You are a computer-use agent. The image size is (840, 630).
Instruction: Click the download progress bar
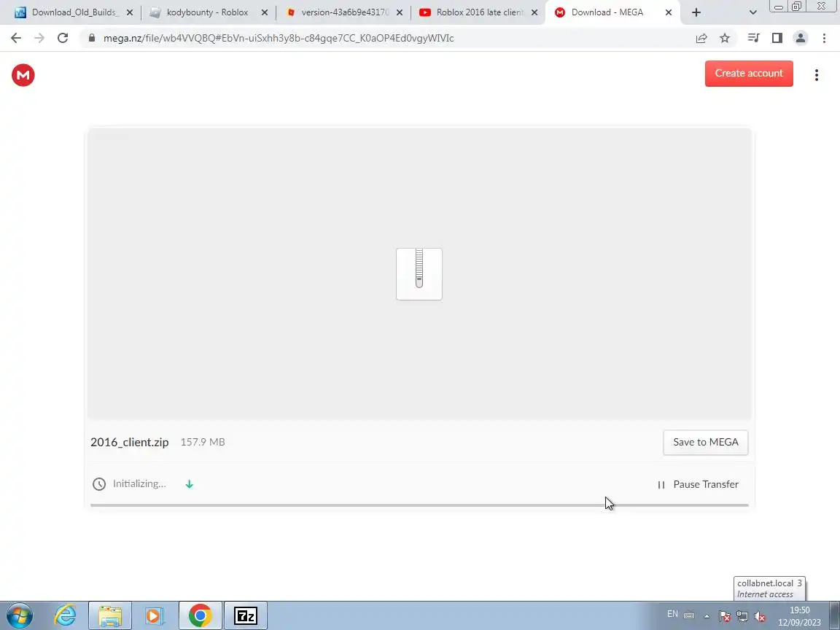[x=419, y=505]
